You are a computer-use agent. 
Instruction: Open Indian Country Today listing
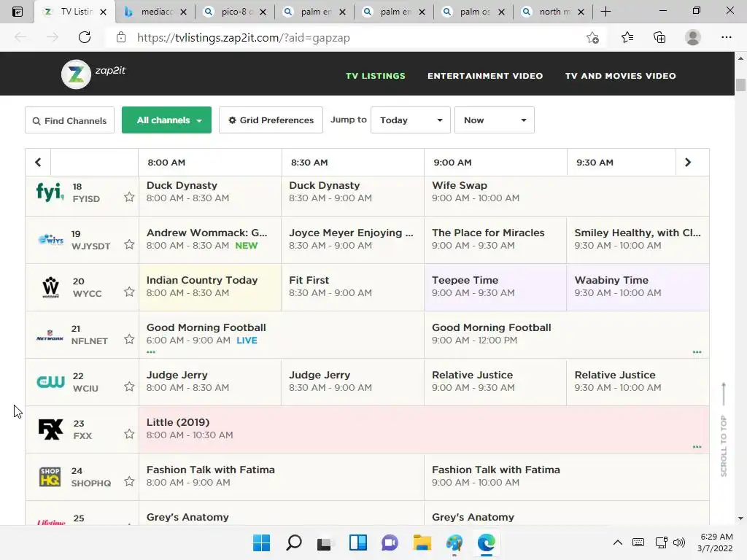[x=210, y=287]
